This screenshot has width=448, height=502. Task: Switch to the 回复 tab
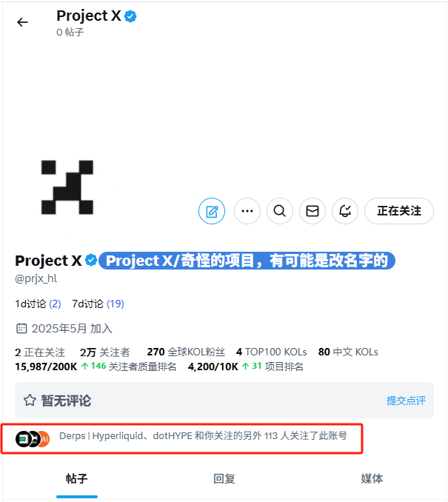(224, 478)
